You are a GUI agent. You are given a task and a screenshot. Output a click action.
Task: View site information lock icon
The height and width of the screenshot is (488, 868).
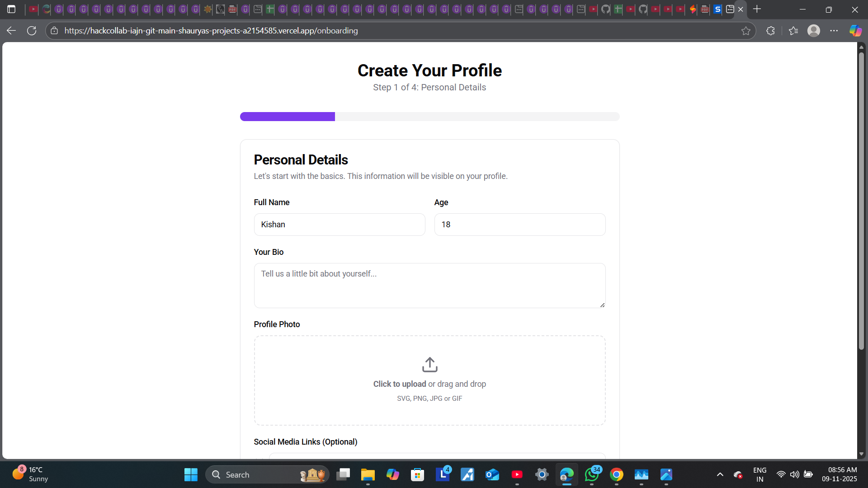tap(54, 31)
